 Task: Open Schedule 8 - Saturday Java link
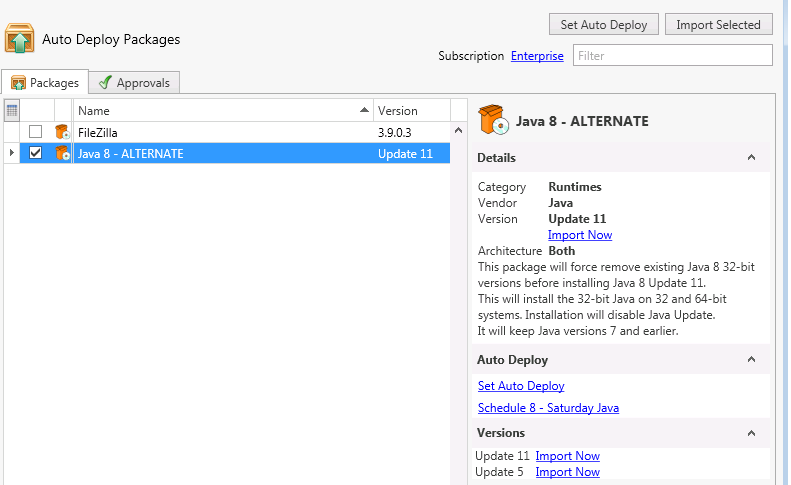click(548, 408)
